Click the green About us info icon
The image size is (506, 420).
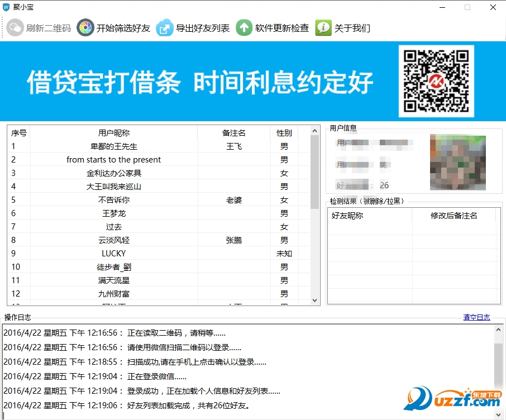pos(323,28)
